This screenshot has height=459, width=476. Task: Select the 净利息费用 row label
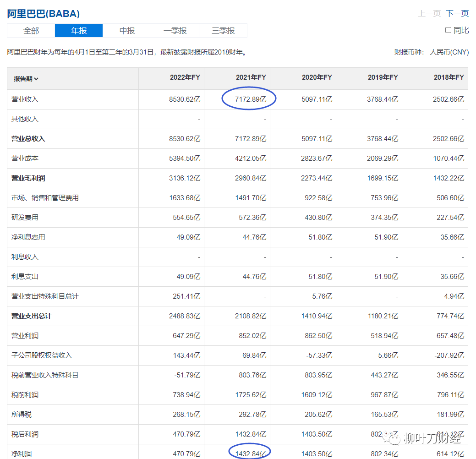(x=28, y=237)
